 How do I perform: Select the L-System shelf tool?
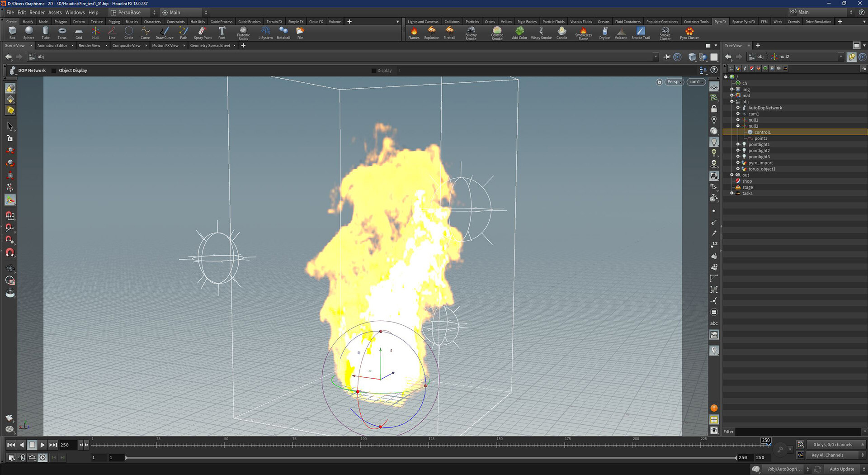tap(265, 33)
